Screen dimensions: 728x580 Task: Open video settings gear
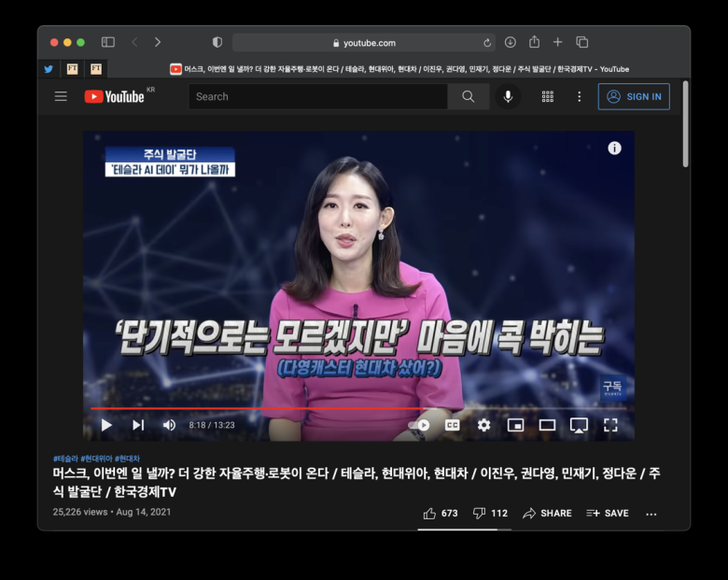coord(483,425)
